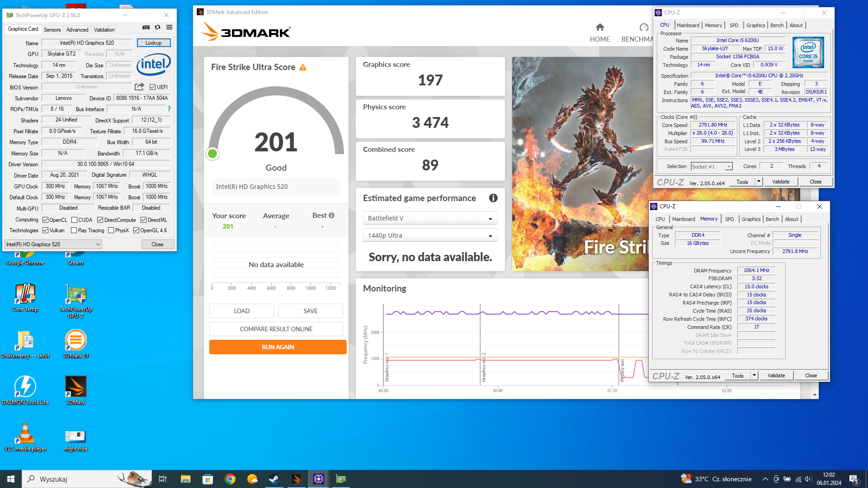This screenshot has width=868, height=488.
Task: Open night ride desktop icon
Action: coord(75,441)
